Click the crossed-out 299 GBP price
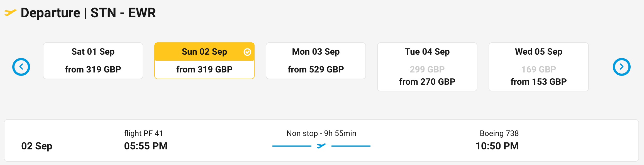 pyautogui.click(x=427, y=69)
